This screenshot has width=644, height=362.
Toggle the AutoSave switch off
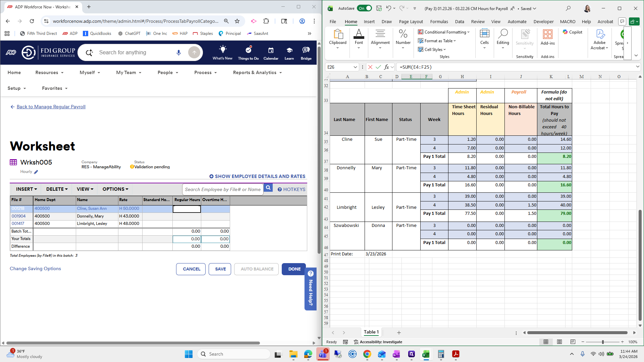pos(364,8)
